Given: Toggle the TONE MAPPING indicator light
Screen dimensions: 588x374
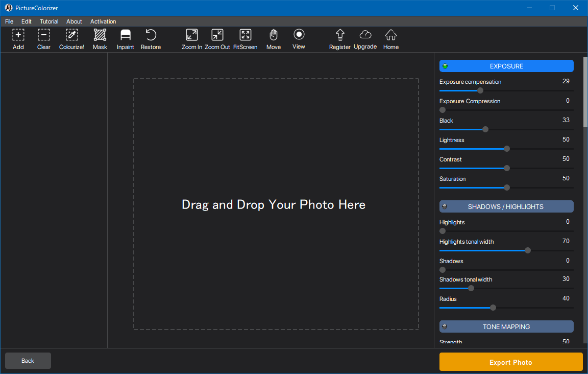Looking at the screenshot, I should (445, 326).
